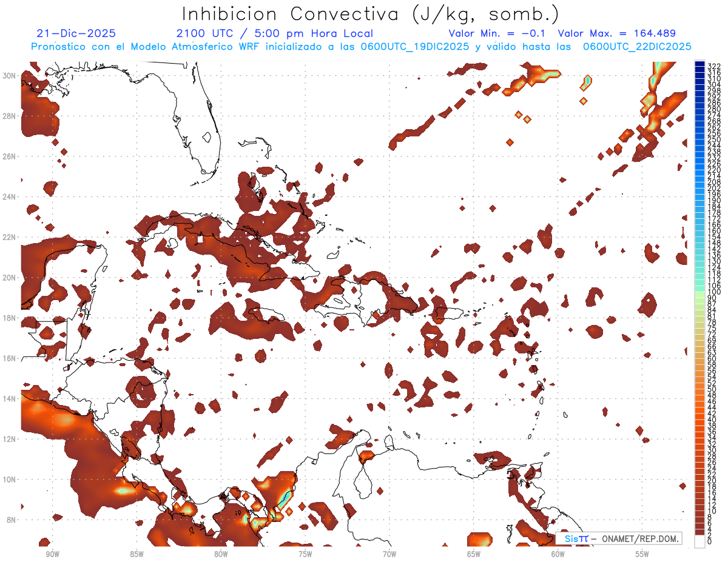Click the 12N latitude label
This screenshot has width=728, height=562.
tap(8, 439)
